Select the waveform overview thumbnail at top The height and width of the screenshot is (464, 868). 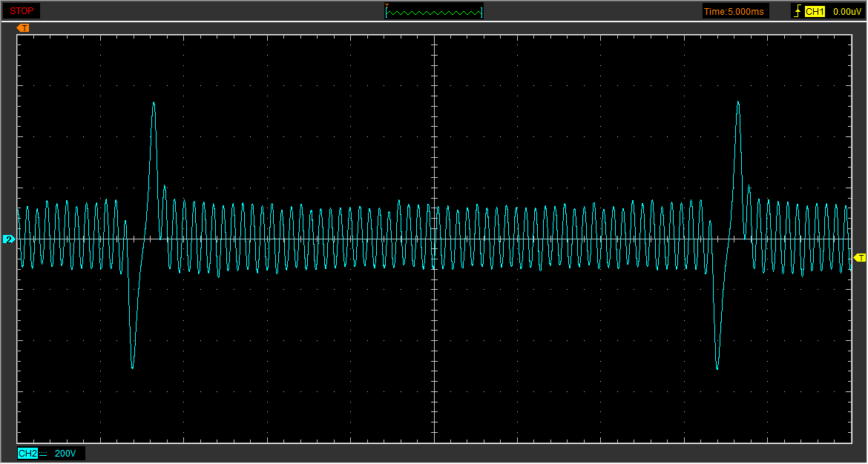pos(434,10)
